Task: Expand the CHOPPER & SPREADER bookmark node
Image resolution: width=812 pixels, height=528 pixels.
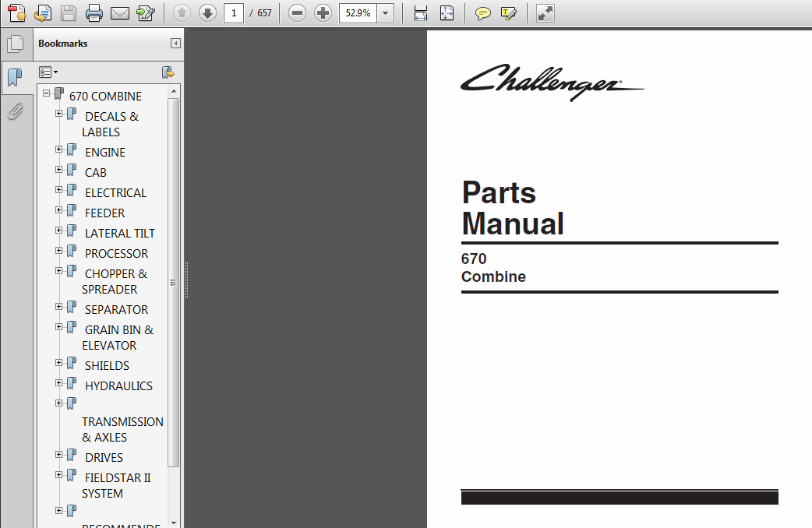Action: click(x=58, y=270)
